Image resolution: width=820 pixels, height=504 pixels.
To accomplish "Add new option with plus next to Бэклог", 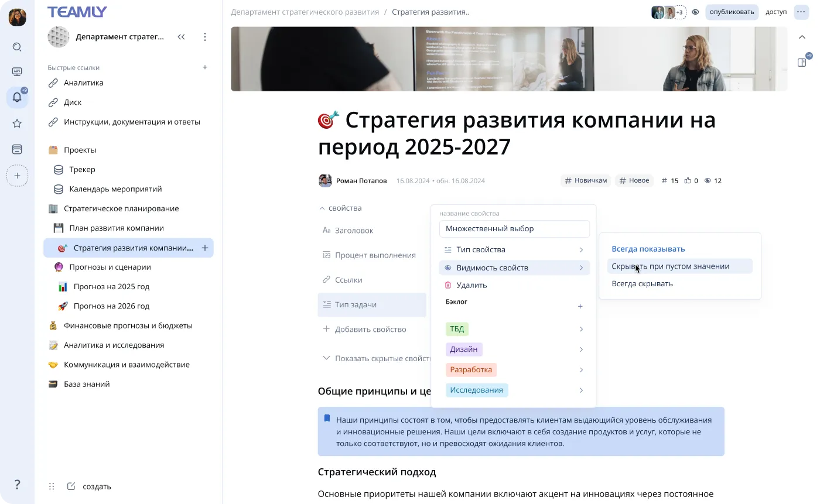I will (x=580, y=306).
